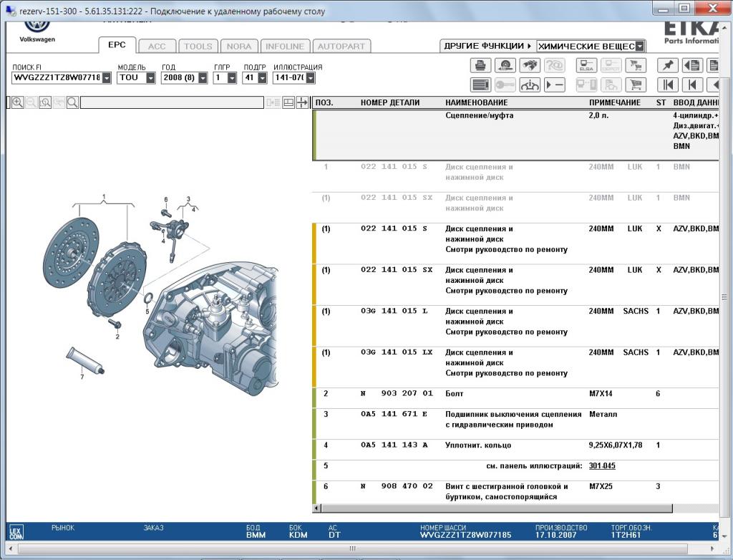Screen dimensions: 733x560
Task: Click the information scales icon
Action: [x=530, y=85]
